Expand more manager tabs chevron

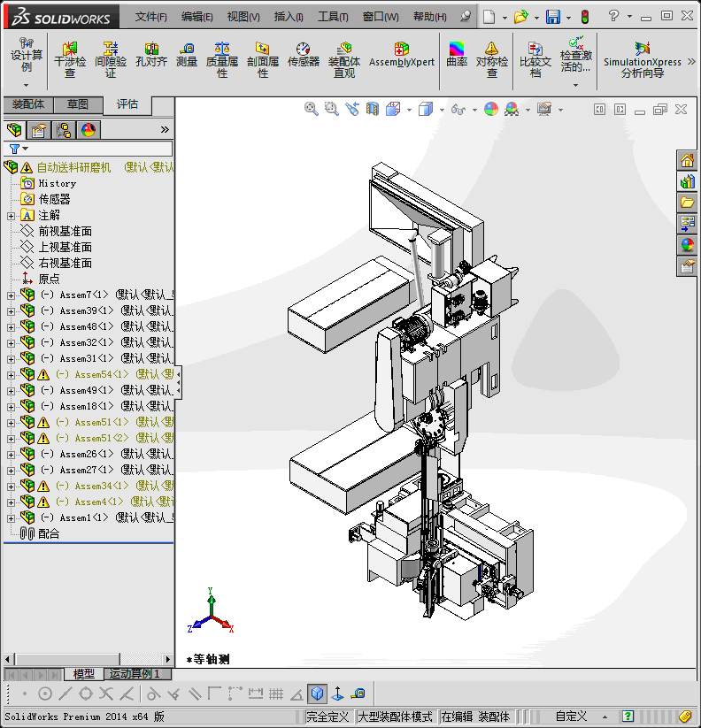pyautogui.click(x=165, y=129)
